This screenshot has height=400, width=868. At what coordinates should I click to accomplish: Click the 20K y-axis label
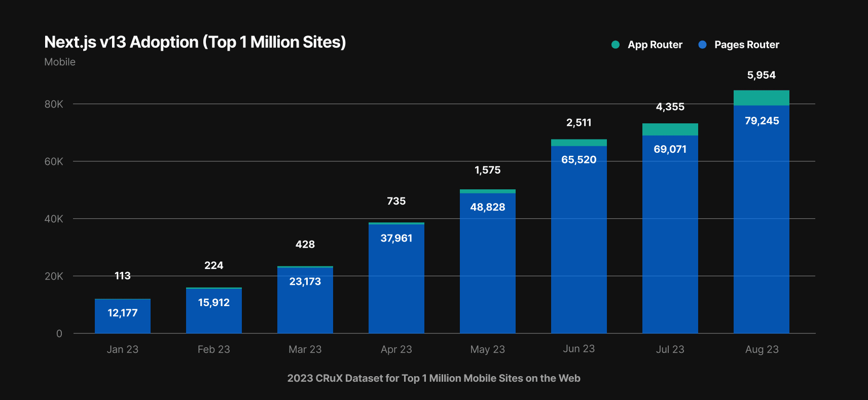click(54, 276)
